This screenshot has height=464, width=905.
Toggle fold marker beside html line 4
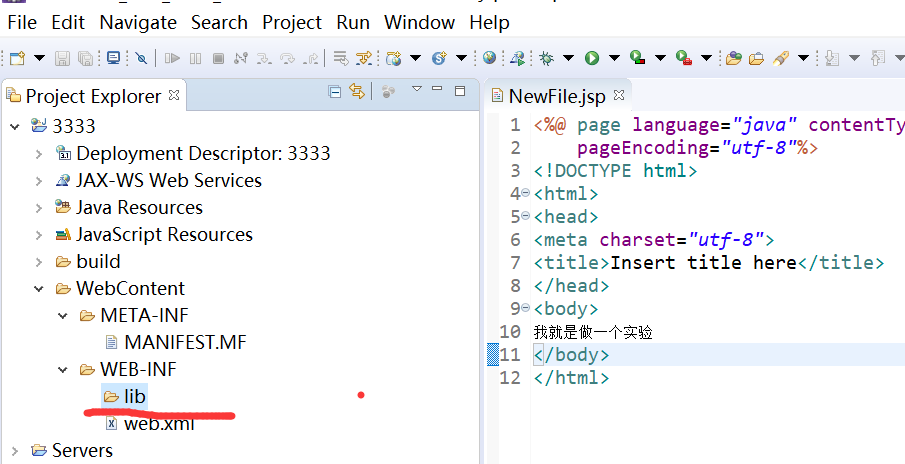(x=526, y=193)
